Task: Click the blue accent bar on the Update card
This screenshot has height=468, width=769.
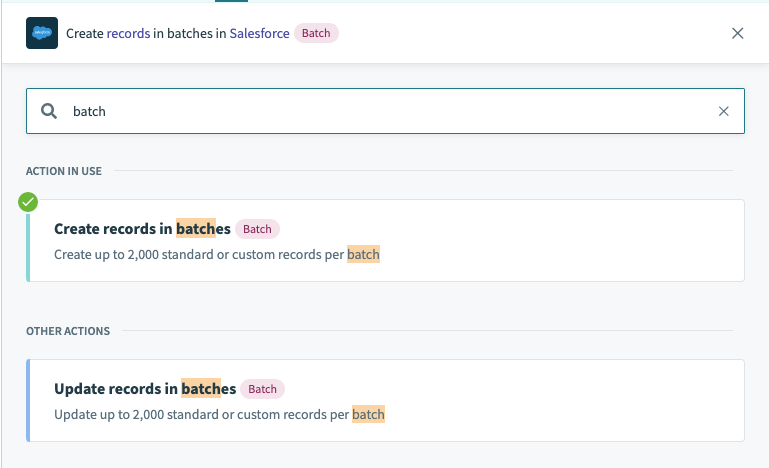Action: tap(28, 400)
